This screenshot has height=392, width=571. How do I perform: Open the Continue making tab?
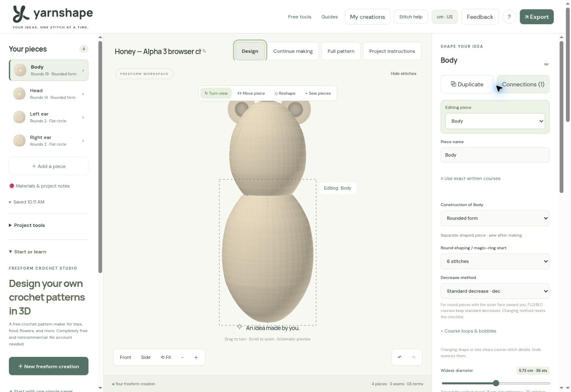pos(293,51)
